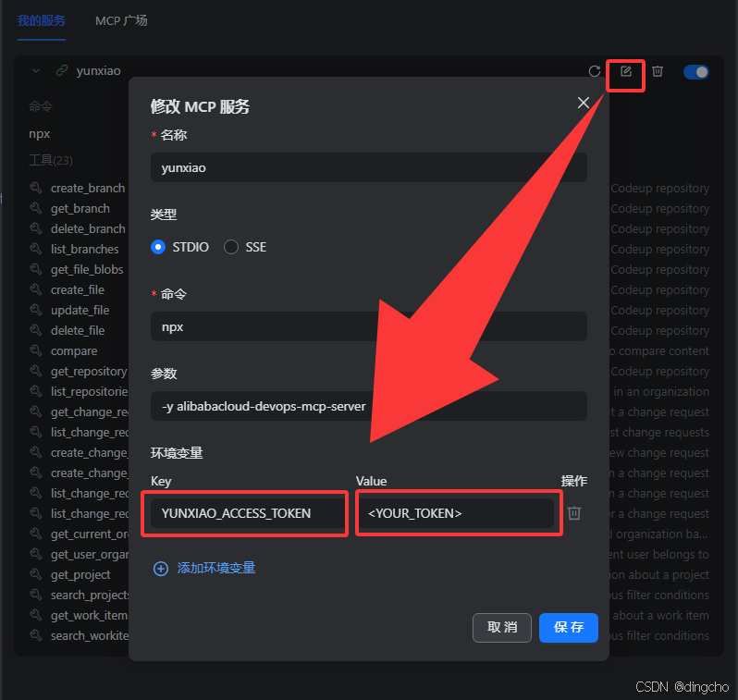Click the tool icon beside create_branch
The width and height of the screenshot is (738, 700).
click(36, 188)
